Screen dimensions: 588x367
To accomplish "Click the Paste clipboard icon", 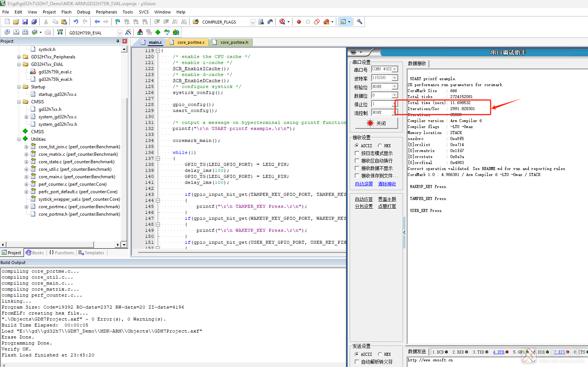I will pyautogui.click(x=64, y=22).
